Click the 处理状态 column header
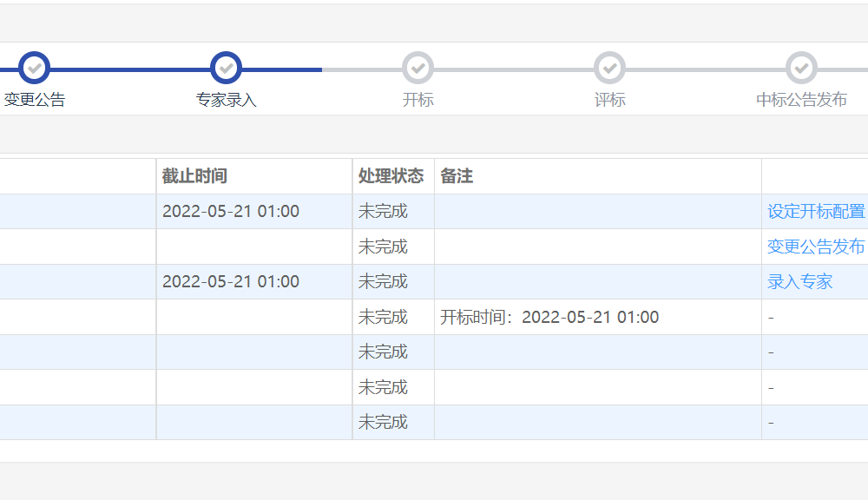Screen dimensions: 868x500 tap(391, 176)
